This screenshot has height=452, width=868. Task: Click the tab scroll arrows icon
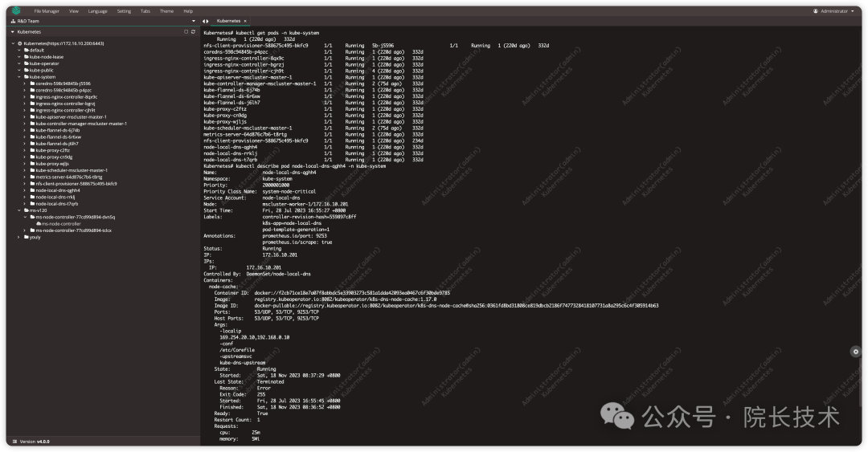tap(206, 21)
